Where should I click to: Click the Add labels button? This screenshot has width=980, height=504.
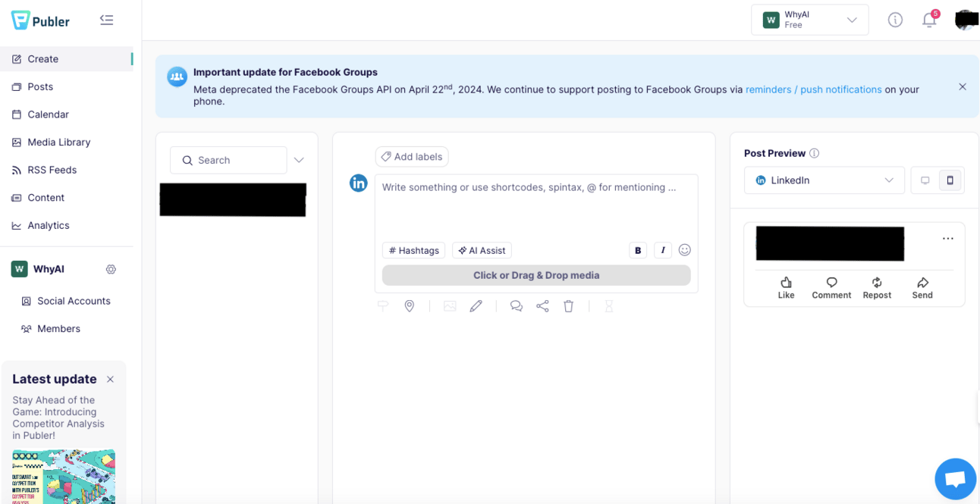[x=412, y=157]
